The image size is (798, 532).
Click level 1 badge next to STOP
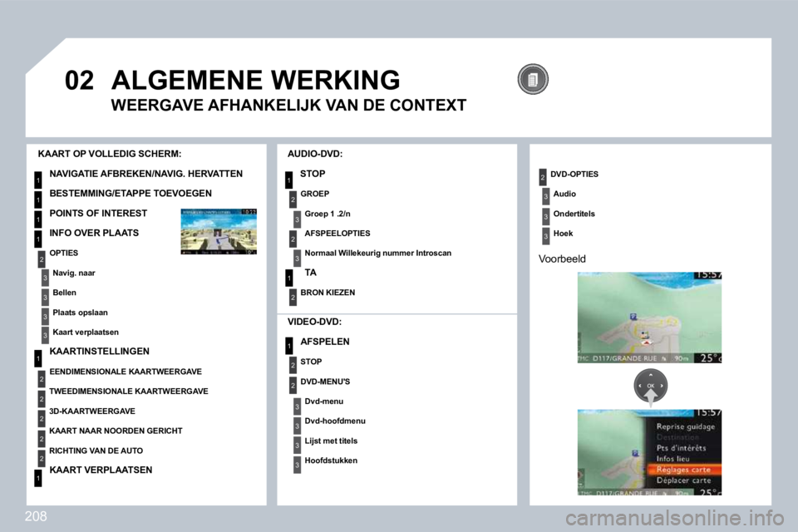click(289, 180)
